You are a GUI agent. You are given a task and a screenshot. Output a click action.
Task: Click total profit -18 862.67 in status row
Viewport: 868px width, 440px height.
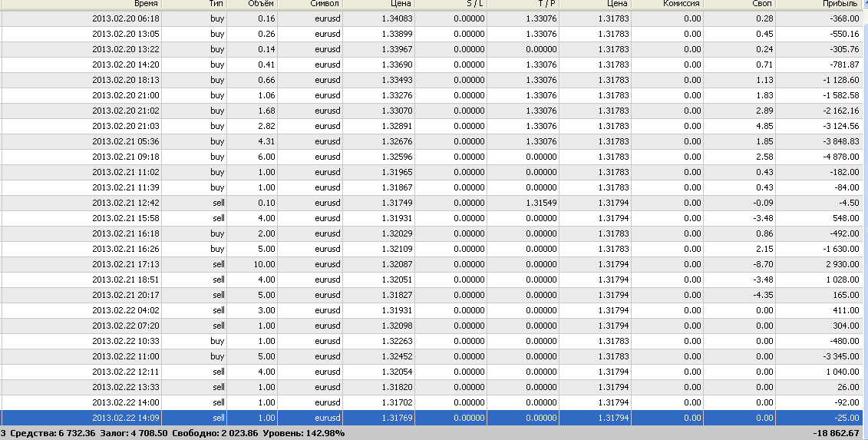[x=836, y=433]
